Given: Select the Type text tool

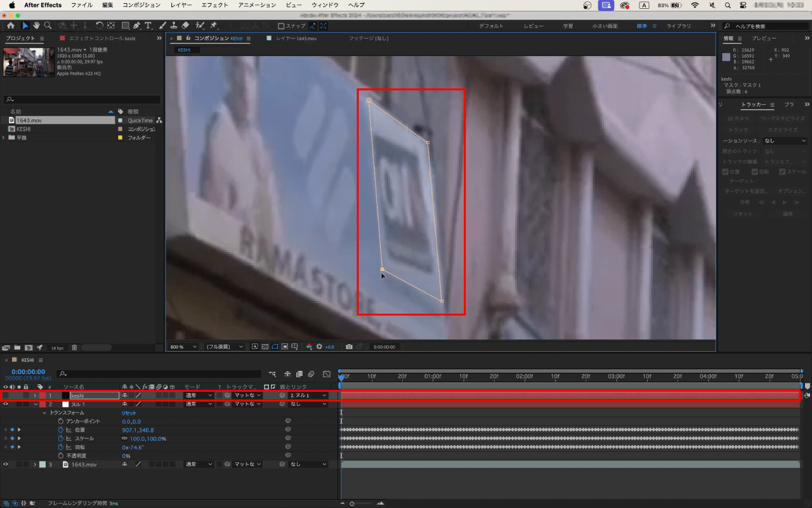Looking at the screenshot, I should tap(148, 26).
